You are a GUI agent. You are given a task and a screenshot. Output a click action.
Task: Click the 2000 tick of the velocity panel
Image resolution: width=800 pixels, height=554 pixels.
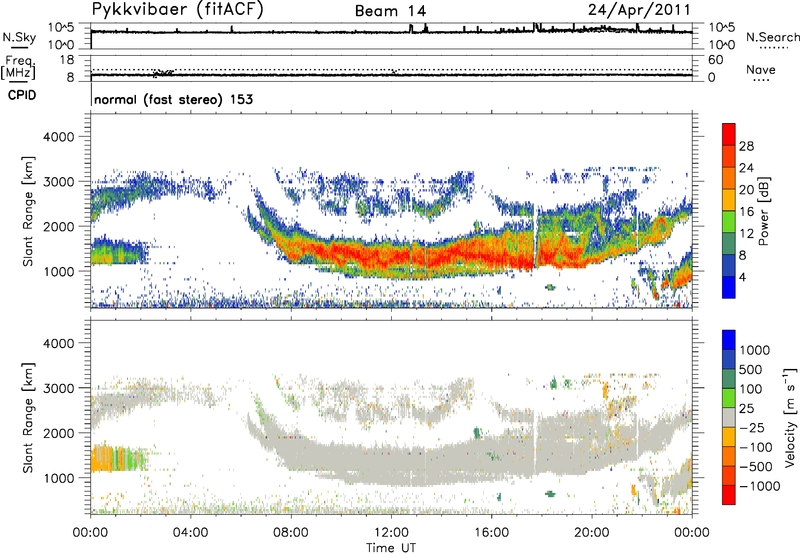click(x=58, y=433)
